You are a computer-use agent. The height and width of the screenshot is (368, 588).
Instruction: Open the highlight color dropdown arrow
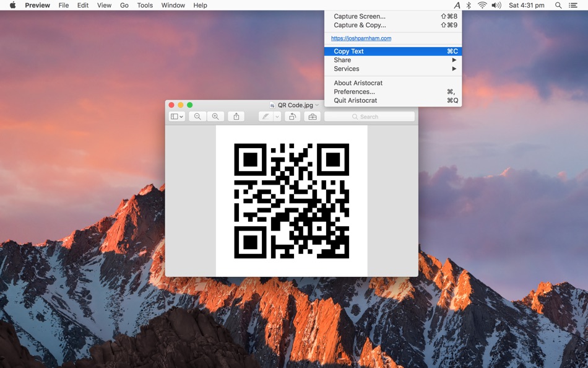(x=277, y=117)
